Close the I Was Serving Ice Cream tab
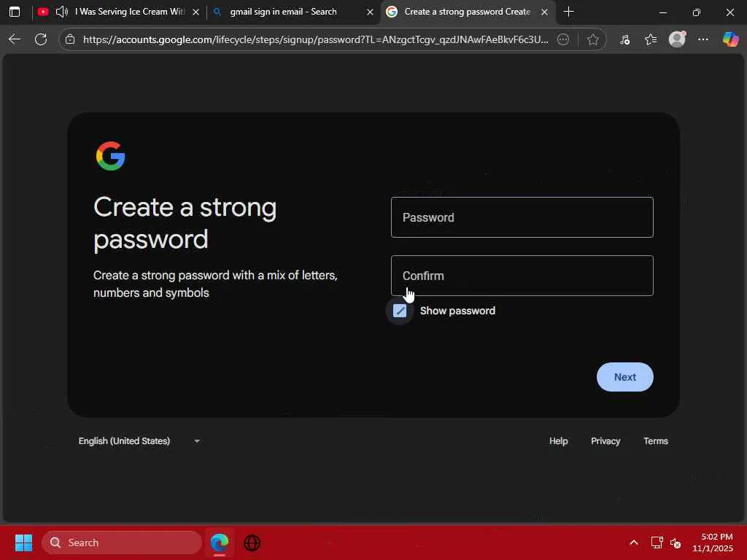Viewport: 747px width, 560px height. point(196,12)
